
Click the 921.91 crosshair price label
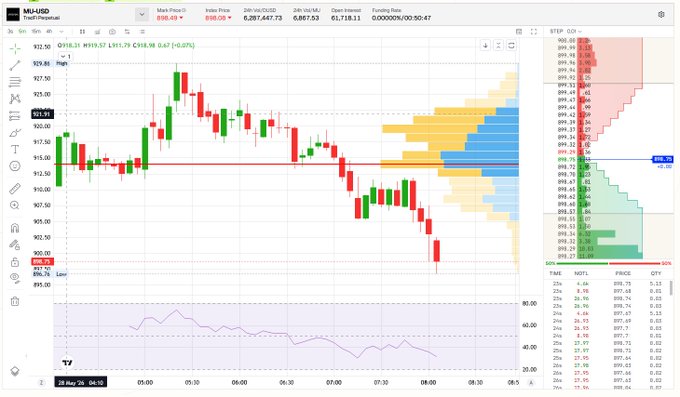point(42,114)
